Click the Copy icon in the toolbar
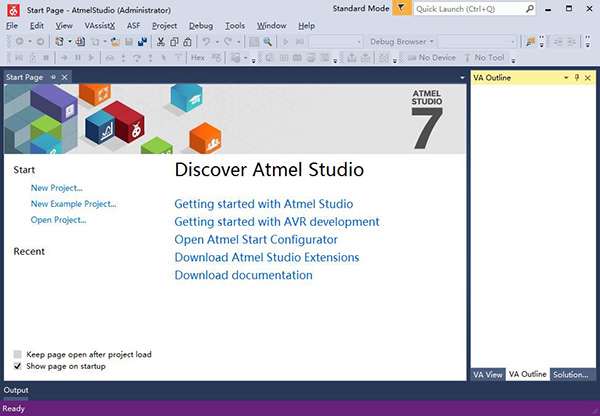 point(175,42)
